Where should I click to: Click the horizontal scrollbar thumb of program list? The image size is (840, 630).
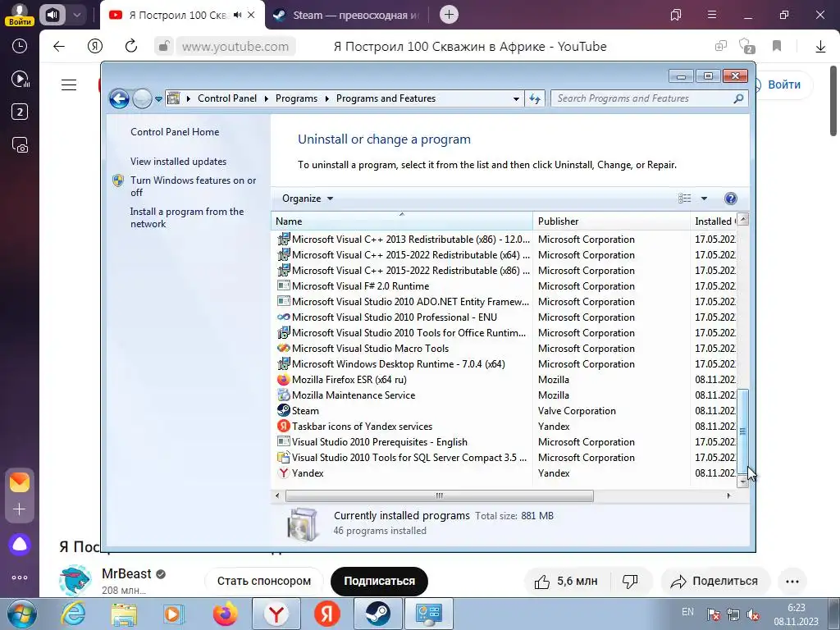click(440, 496)
